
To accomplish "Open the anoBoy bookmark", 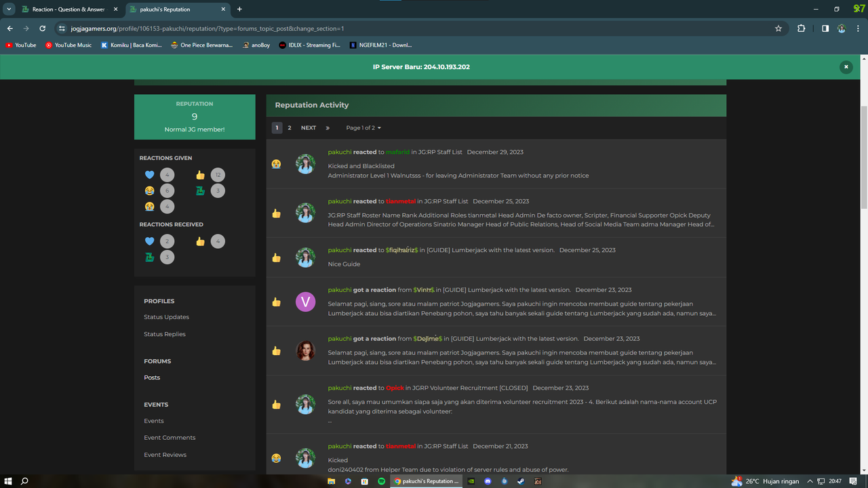I will (x=256, y=45).
